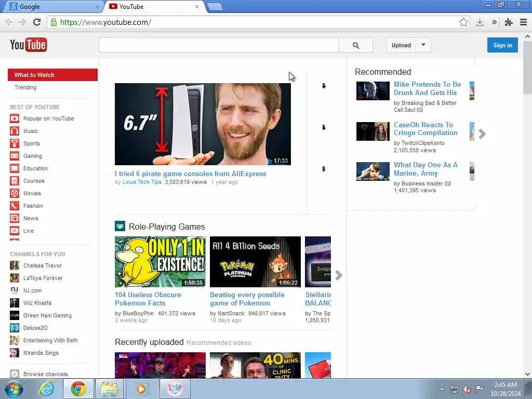The height and width of the screenshot is (399, 532).
Task: Open the Miranda Sings channel link
Action: 41,353
